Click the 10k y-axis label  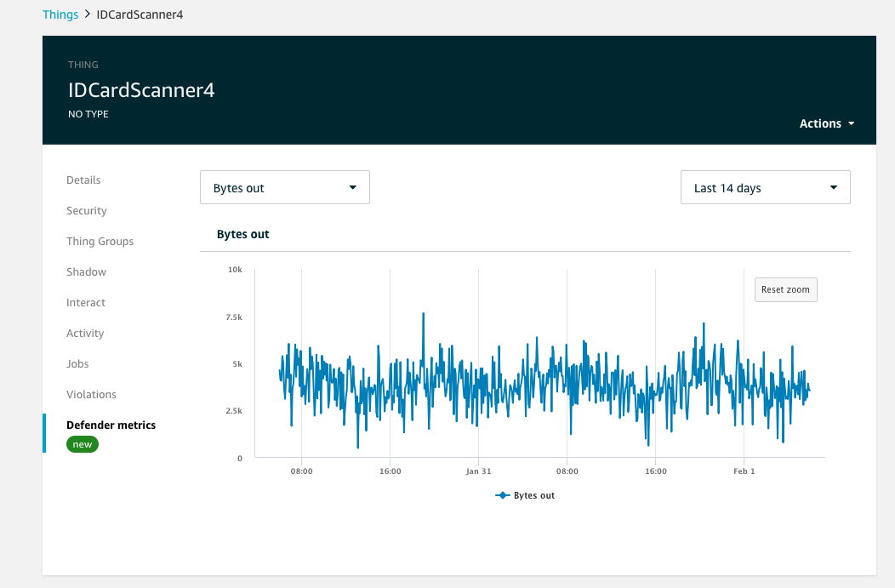click(x=235, y=270)
